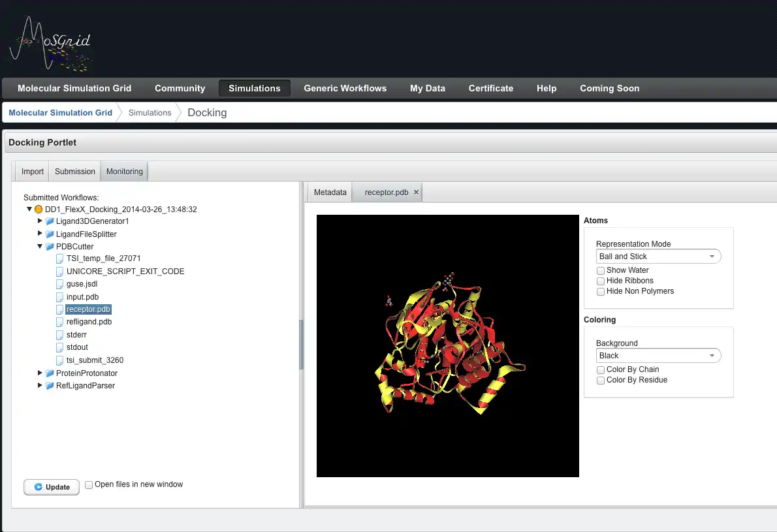Click the stderr file icon
Viewport: 777px width, 532px height.
click(60, 335)
